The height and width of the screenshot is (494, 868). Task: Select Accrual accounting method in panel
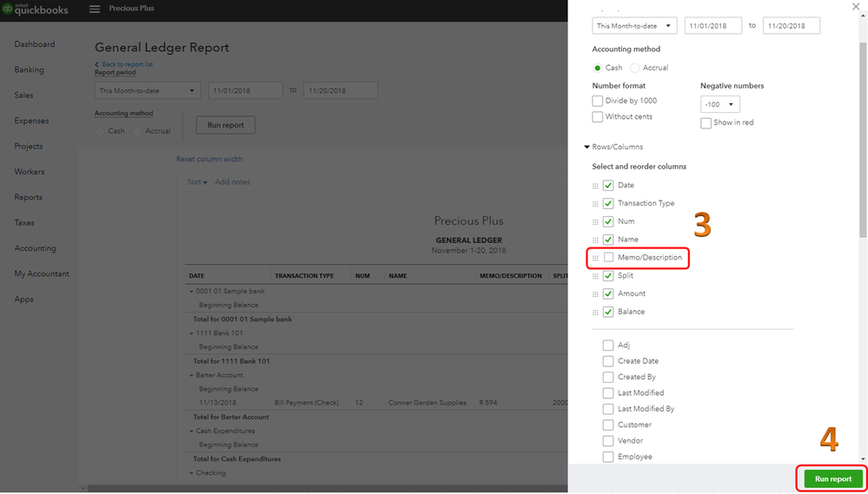click(635, 68)
